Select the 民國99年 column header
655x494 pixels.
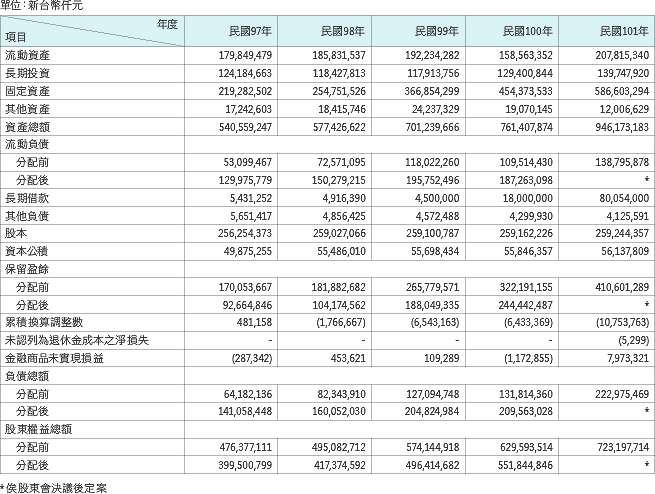[437, 31]
